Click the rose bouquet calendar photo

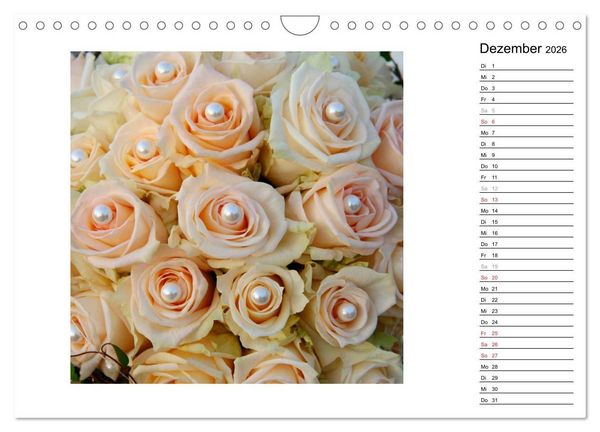click(x=236, y=217)
